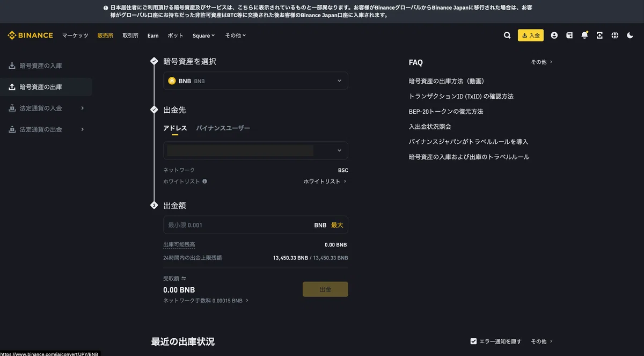Click 最大 to use max amount
Screen dimensions: 644x356
337,225
